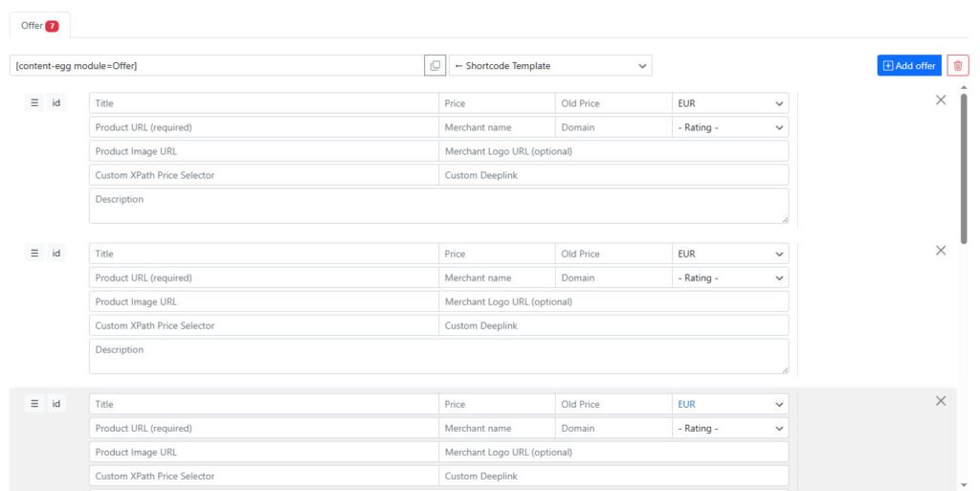Click the second offer's drag handle icon
The image size is (980, 491).
35,254
